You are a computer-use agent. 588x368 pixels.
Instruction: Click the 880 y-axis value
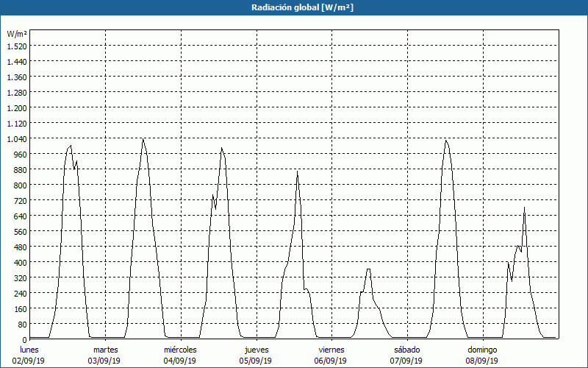click(x=21, y=170)
